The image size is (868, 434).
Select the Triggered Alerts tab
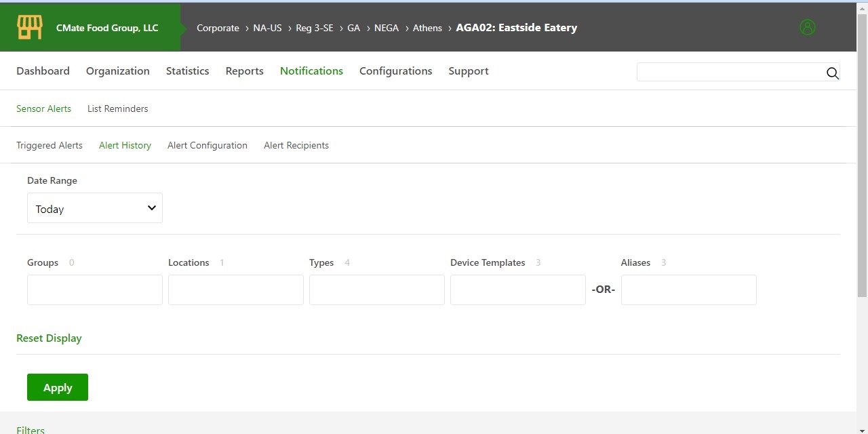(x=50, y=145)
